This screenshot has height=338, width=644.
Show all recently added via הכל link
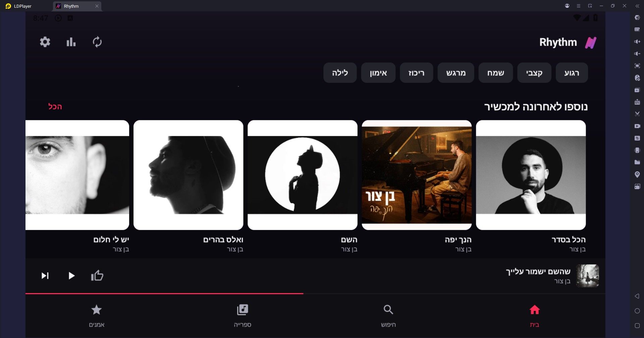55,107
